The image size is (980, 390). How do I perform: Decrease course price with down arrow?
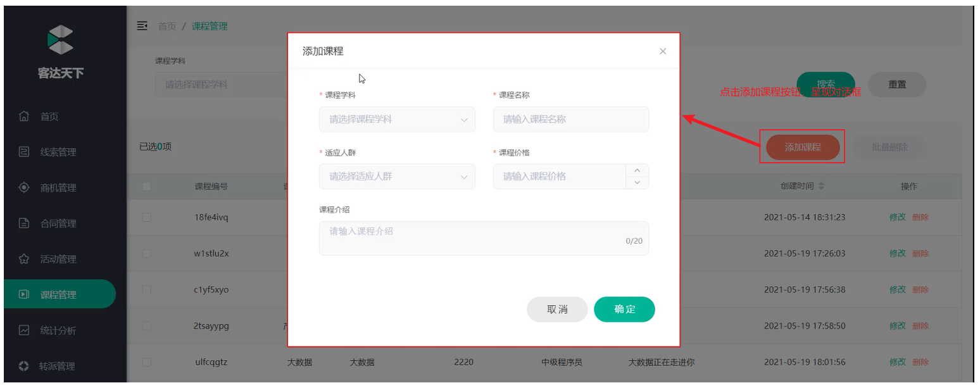tap(637, 182)
